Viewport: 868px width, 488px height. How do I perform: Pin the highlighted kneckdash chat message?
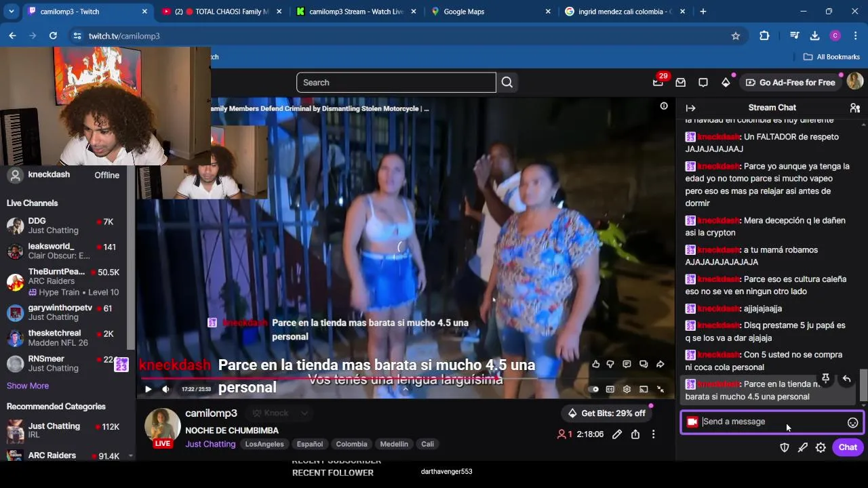[825, 379]
